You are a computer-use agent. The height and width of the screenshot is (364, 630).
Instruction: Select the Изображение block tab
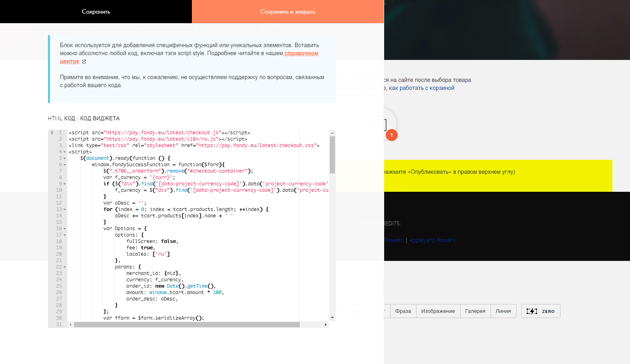[438, 311]
